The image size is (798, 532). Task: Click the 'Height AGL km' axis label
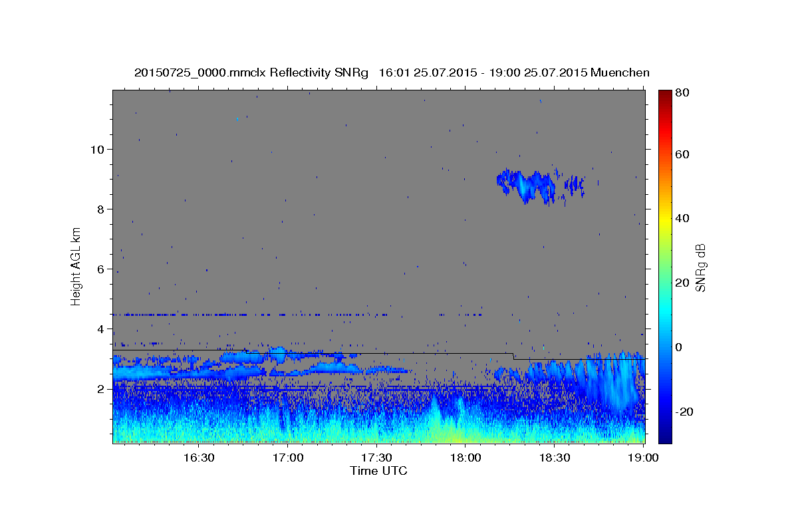coord(76,266)
